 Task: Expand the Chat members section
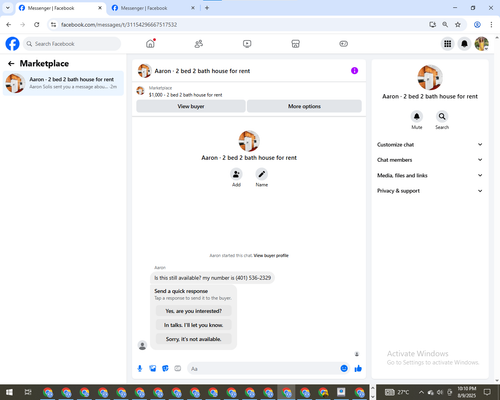tap(430, 160)
